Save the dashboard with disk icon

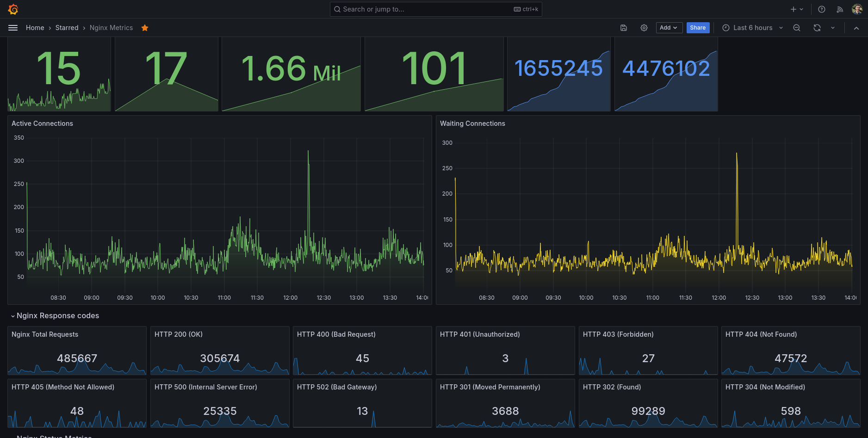624,28
